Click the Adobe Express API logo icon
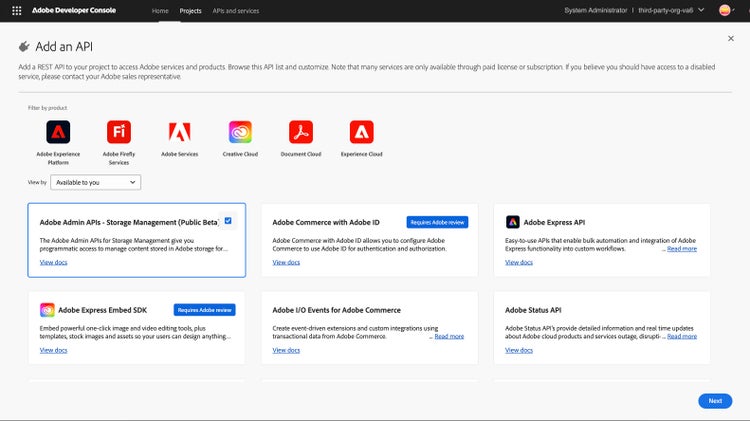Screen dimensions: 750x421 click(513, 222)
